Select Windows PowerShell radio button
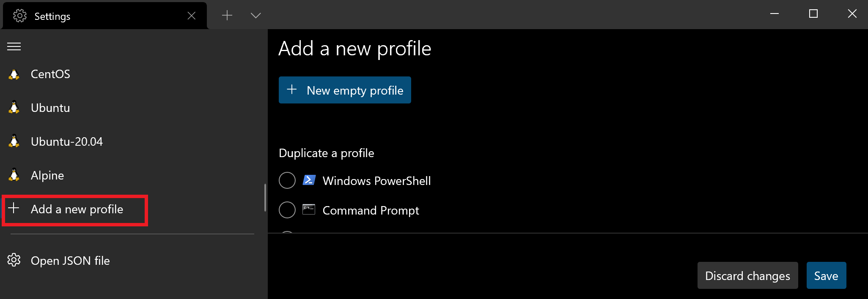This screenshot has height=299, width=868. [x=287, y=180]
